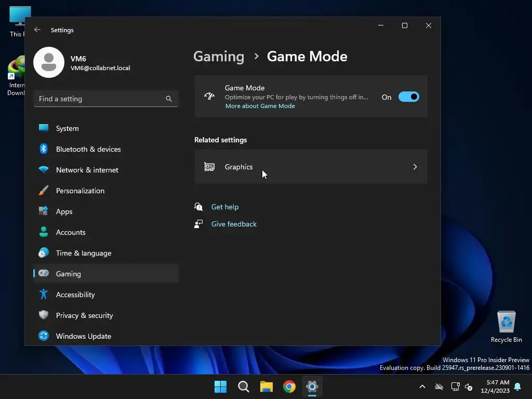The height and width of the screenshot is (399, 532).
Task: Open Network & internet category
Action: tap(106, 170)
